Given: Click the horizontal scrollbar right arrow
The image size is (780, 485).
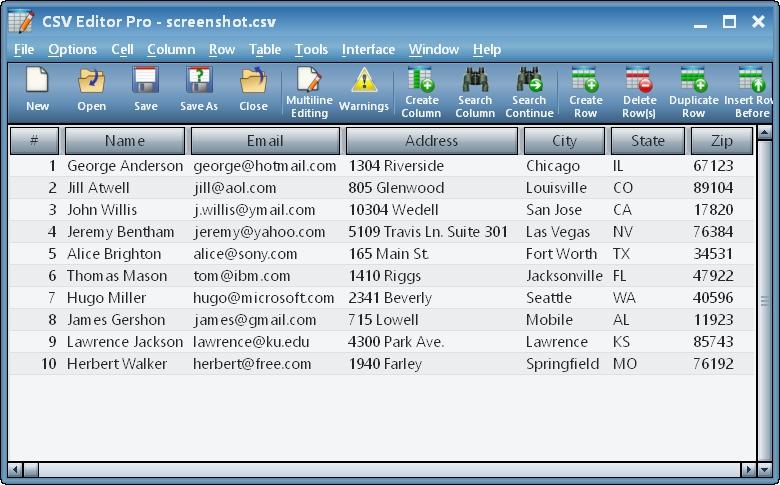Looking at the screenshot, I should tap(749, 469).
